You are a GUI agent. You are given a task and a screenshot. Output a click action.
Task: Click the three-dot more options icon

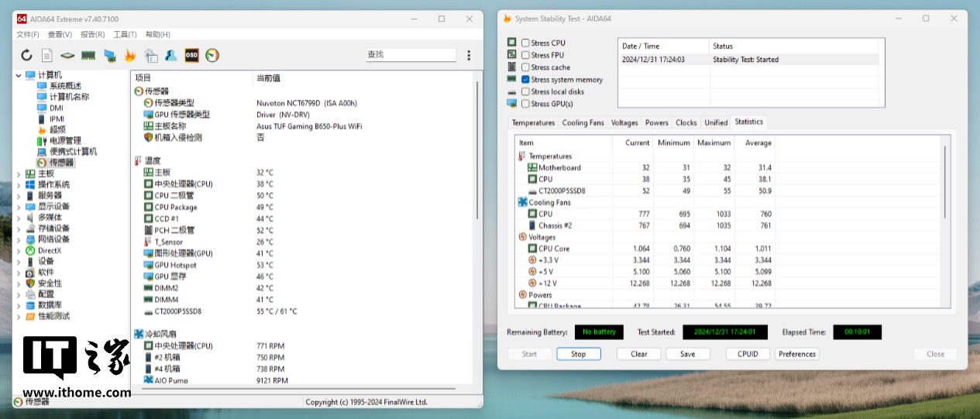click(469, 55)
